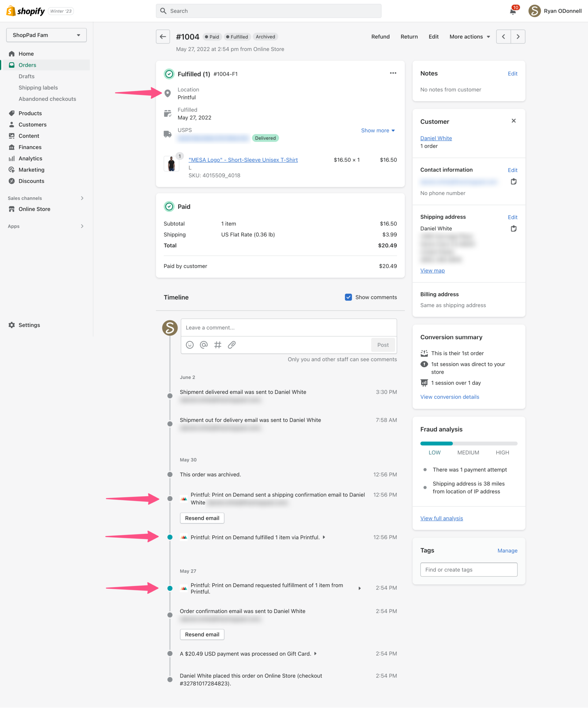Open Abandoned checkouts in the sidebar
This screenshot has height=708, width=588.
pyautogui.click(x=47, y=99)
